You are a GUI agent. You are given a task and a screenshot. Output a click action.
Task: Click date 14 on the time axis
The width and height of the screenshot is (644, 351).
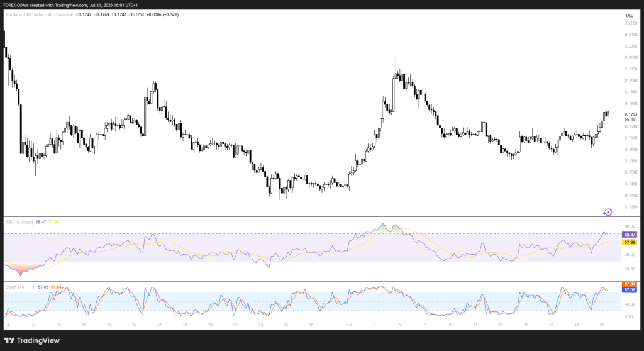(x=135, y=325)
